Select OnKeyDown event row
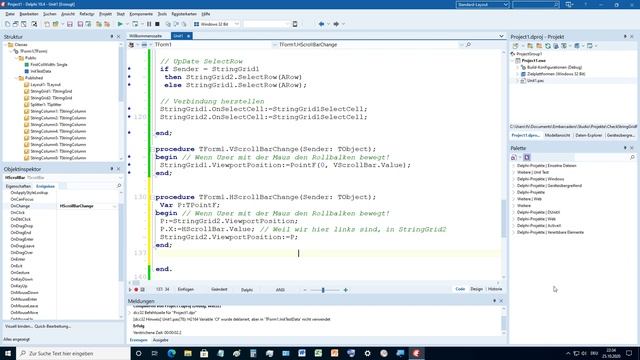The height and width of the screenshot is (360, 640). point(22,279)
